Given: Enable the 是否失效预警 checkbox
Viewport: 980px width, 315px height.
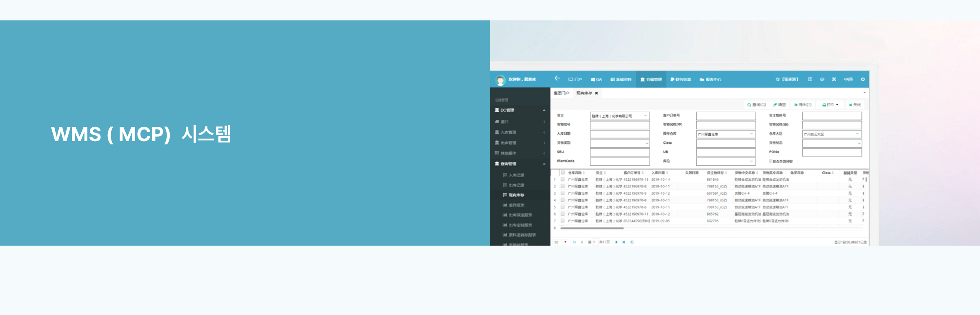Looking at the screenshot, I should point(771,161).
